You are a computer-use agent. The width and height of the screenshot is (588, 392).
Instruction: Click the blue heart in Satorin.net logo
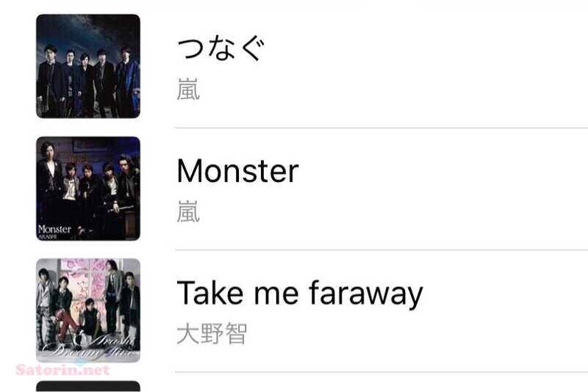coord(80,363)
